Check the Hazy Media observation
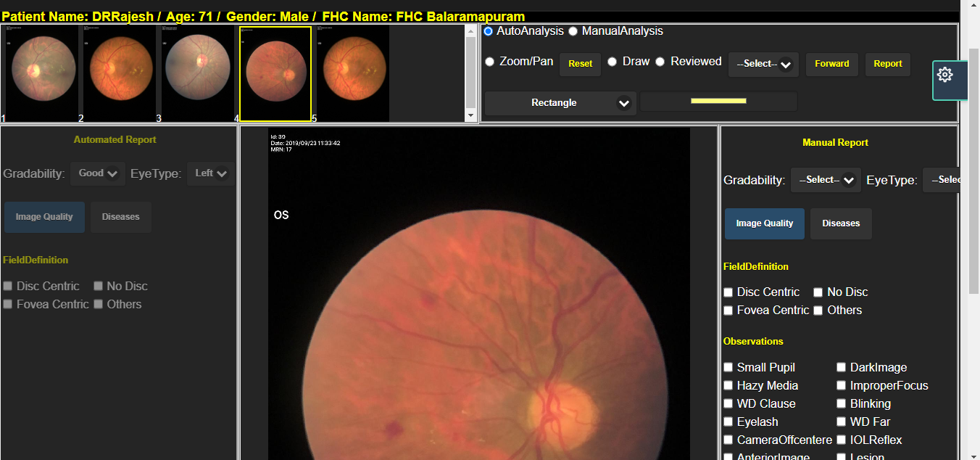The width and height of the screenshot is (980, 460). 728,386
